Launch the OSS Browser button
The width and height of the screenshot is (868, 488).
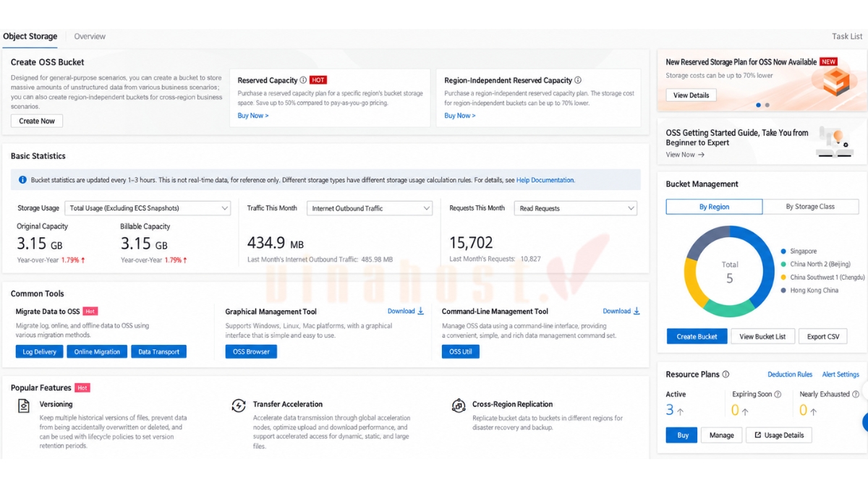pyautogui.click(x=251, y=351)
